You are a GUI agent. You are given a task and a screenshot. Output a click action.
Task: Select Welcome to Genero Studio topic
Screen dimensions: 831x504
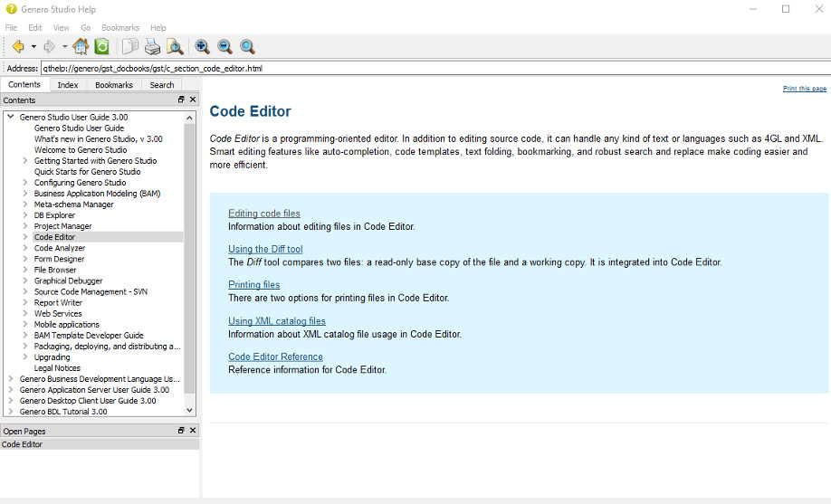(81, 150)
